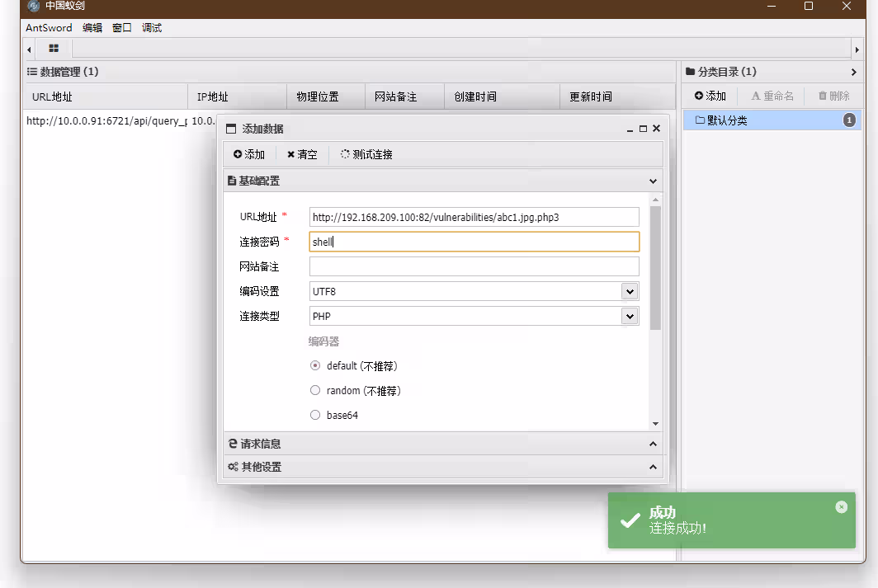Select the default encoder radio button
This screenshot has height=588, width=878.
tap(315, 366)
